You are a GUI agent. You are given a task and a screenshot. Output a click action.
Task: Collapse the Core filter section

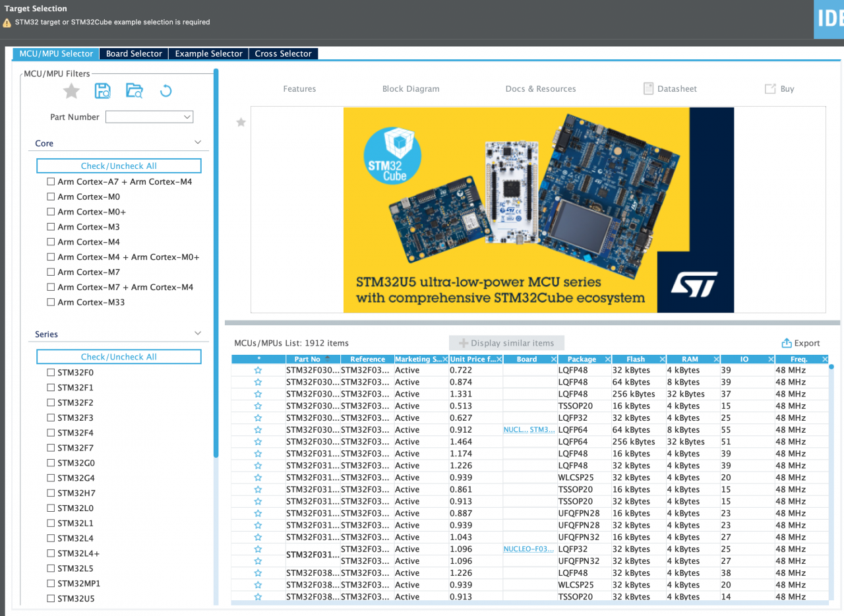click(x=197, y=142)
